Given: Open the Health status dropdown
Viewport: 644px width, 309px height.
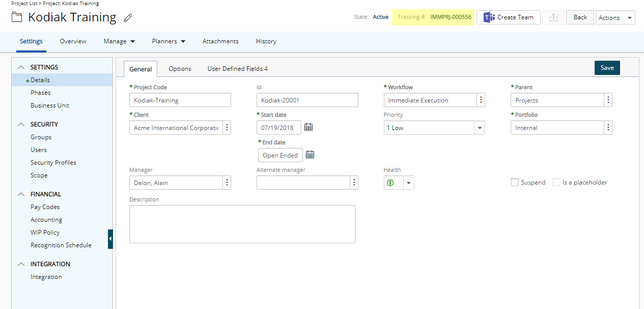Looking at the screenshot, I should [x=408, y=183].
